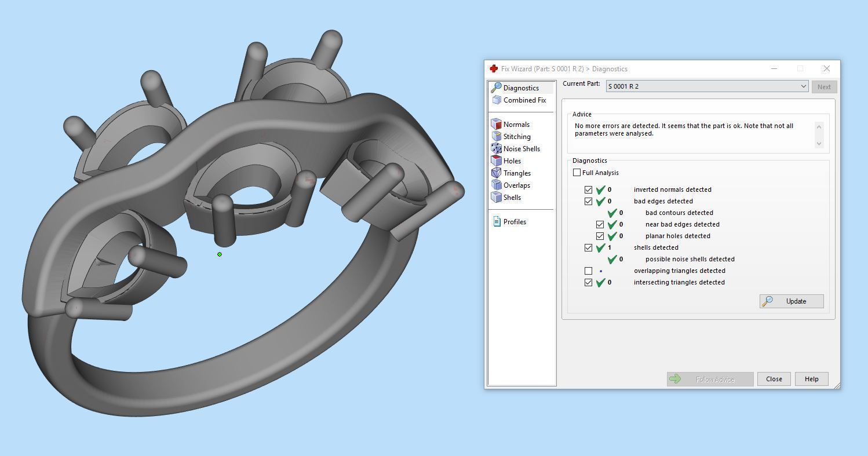Click the Follow Advice button
Image resolution: width=868 pixels, height=456 pixels.
pos(710,379)
